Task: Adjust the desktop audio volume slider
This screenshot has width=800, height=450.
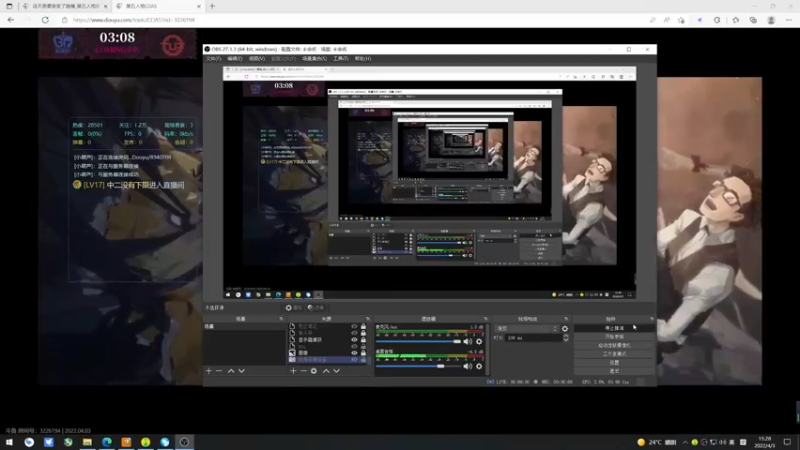Action: coord(418,366)
